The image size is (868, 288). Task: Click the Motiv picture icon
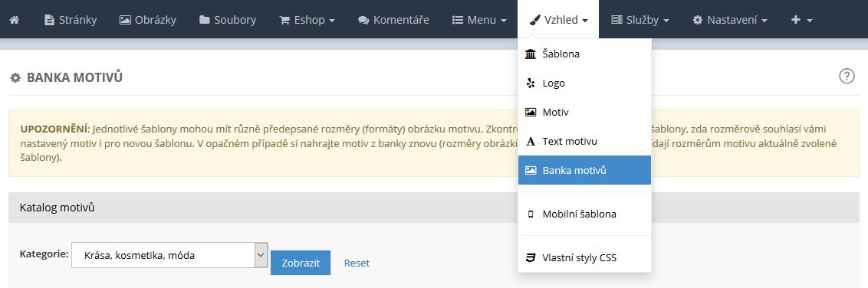(531, 113)
